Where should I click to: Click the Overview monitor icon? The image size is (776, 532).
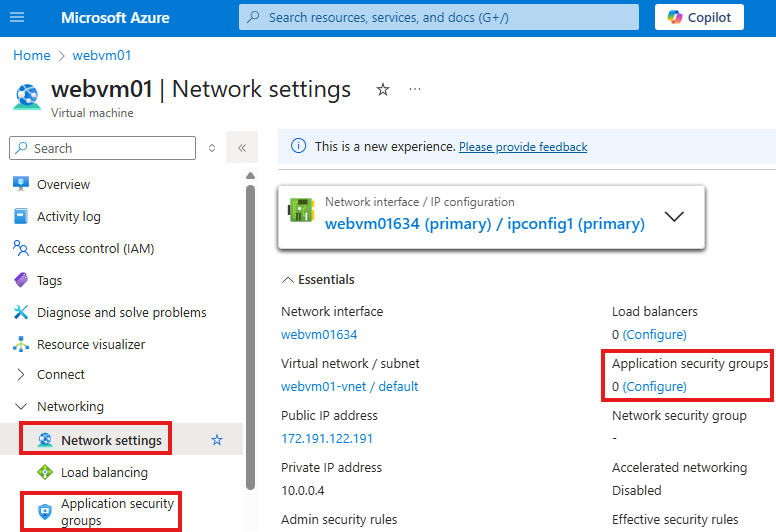point(21,184)
